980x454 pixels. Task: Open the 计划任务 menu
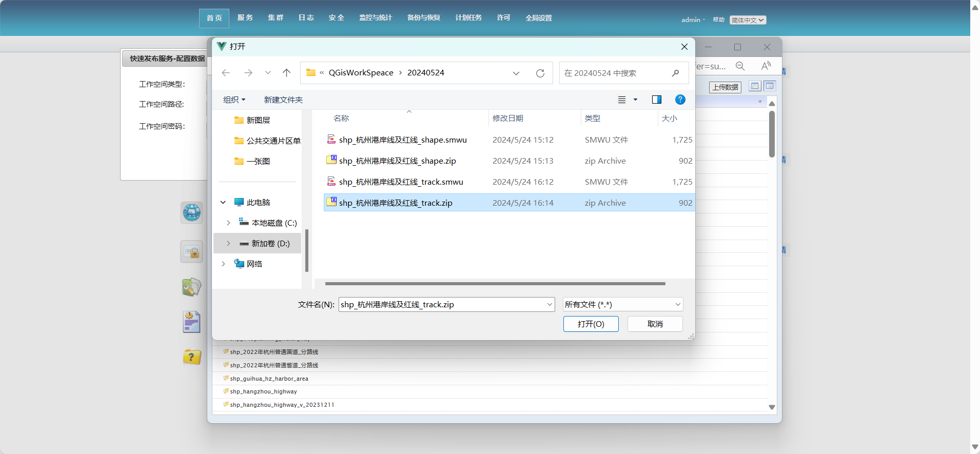tap(468, 17)
